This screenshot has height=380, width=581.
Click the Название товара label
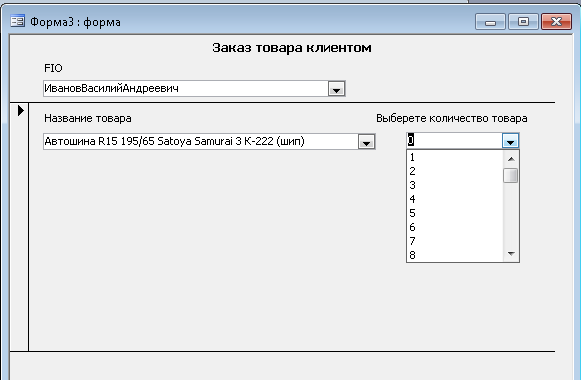88,118
